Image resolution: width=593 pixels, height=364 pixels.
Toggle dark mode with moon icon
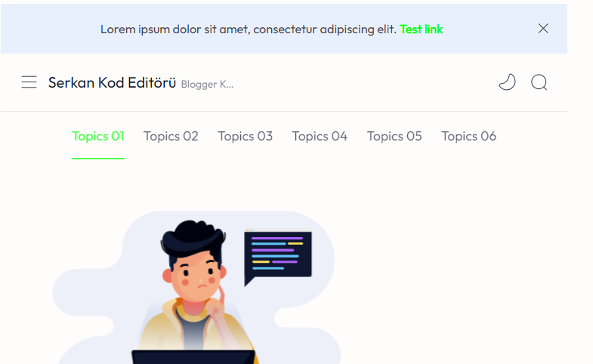pos(507,82)
